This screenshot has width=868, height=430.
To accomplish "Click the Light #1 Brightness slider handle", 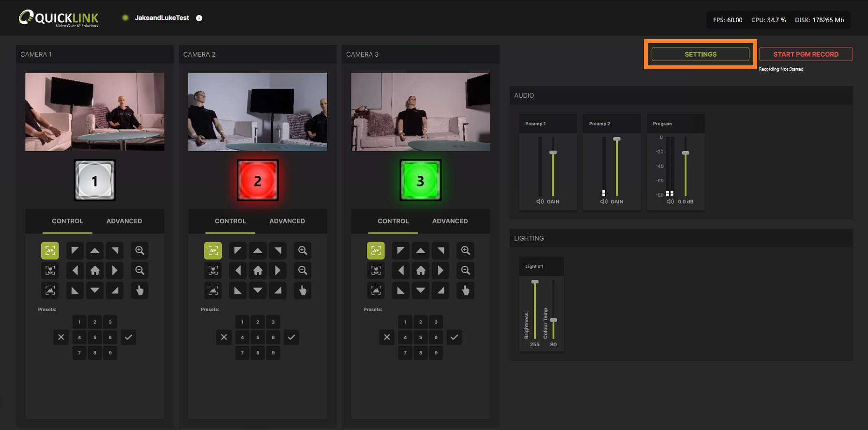I will tap(535, 281).
